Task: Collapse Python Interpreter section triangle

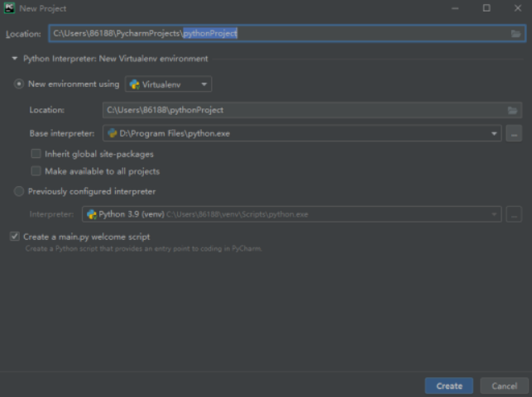Action: pos(15,59)
